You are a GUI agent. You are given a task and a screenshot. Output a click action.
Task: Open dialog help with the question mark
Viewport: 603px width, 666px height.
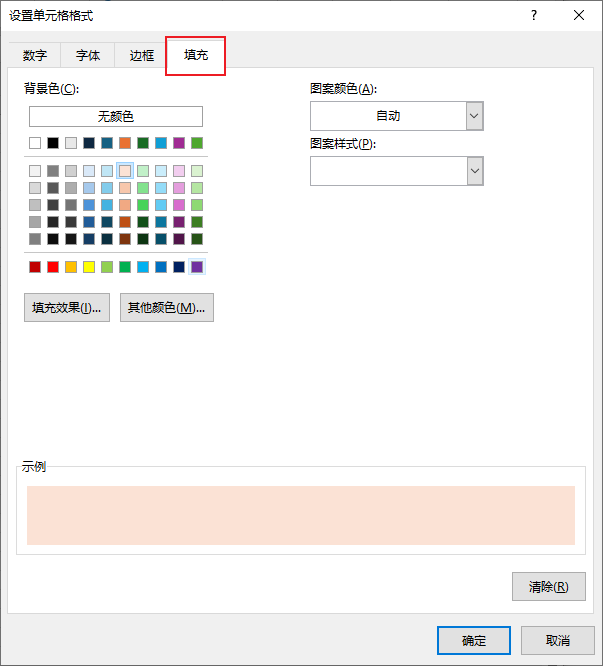tap(534, 15)
